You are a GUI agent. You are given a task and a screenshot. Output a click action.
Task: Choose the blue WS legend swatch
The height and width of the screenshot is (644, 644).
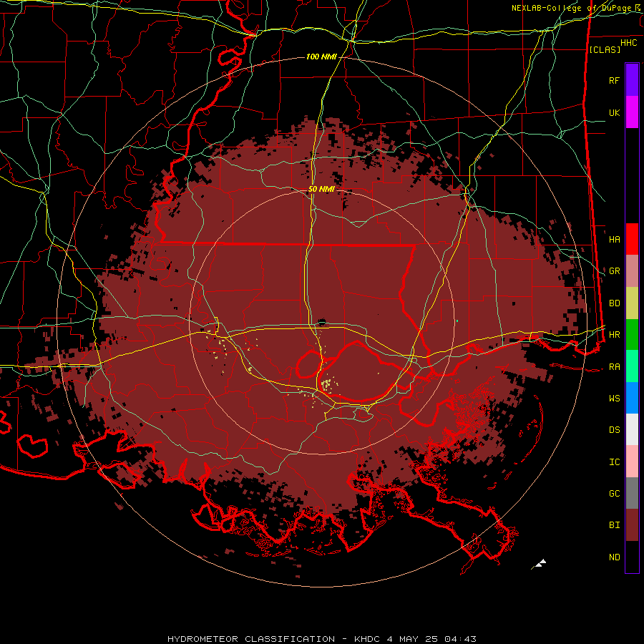click(632, 398)
